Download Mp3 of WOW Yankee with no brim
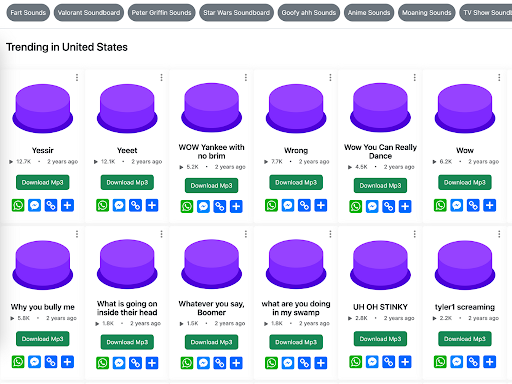The image size is (512, 384). click(211, 185)
